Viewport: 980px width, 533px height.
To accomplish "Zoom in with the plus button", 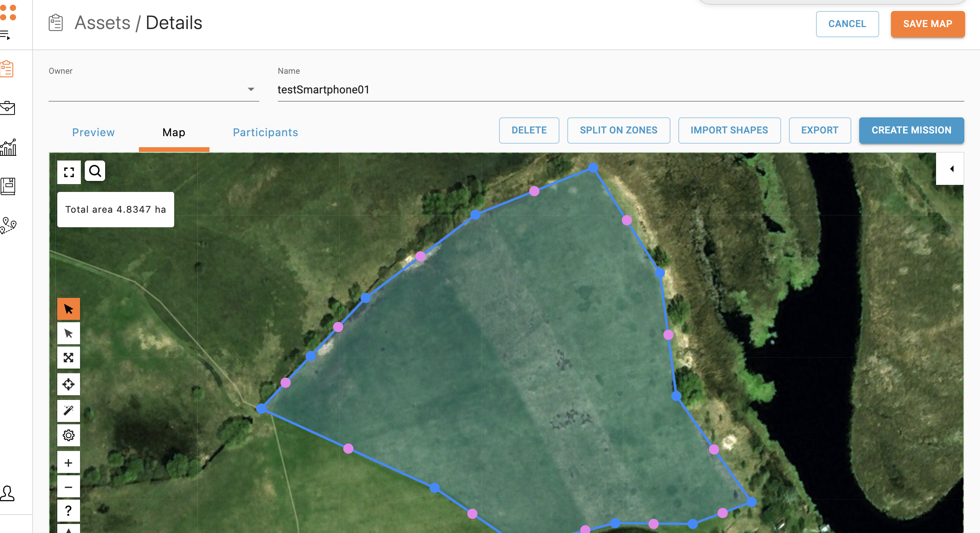I will (x=69, y=463).
